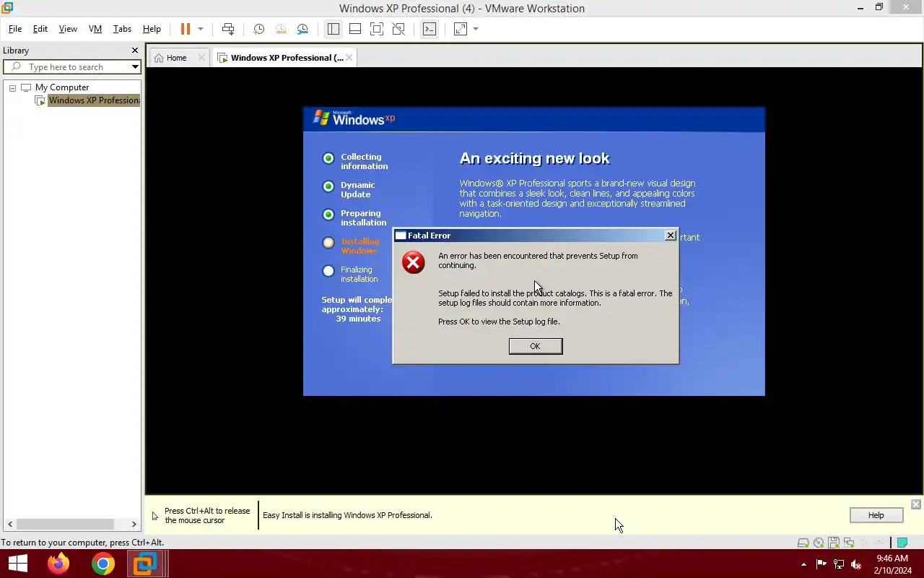Open Google Chrome from the taskbar
Image resolution: width=924 pixels, height=578 pixels.
103,564
